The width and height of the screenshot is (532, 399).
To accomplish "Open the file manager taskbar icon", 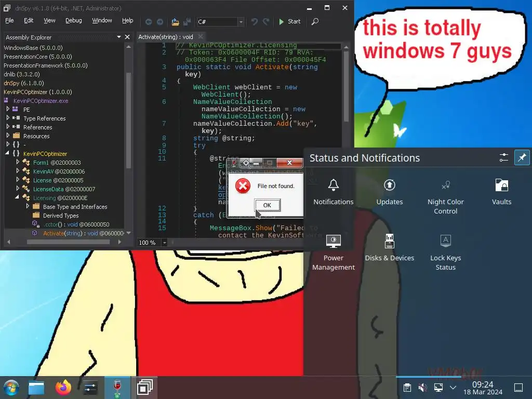I will 36,388.
